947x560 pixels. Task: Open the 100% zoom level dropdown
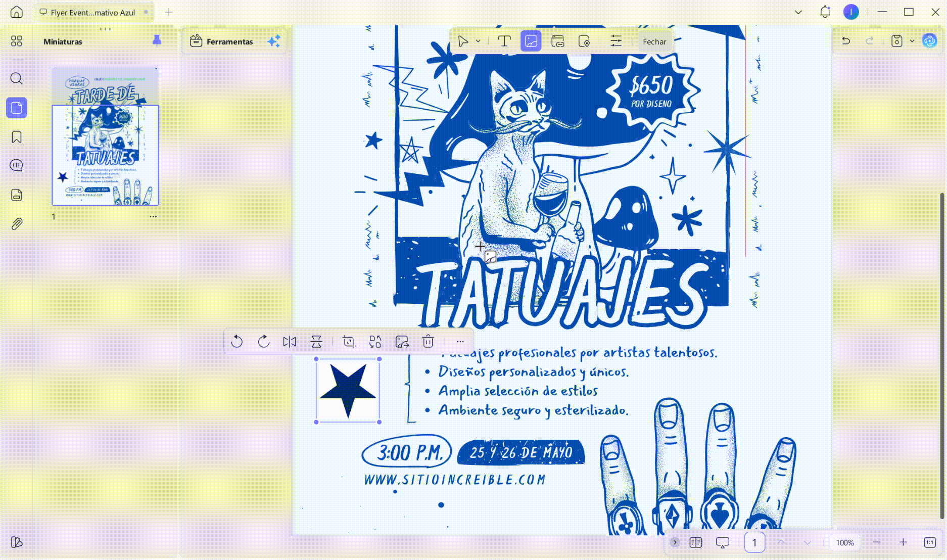pos(845,542)
